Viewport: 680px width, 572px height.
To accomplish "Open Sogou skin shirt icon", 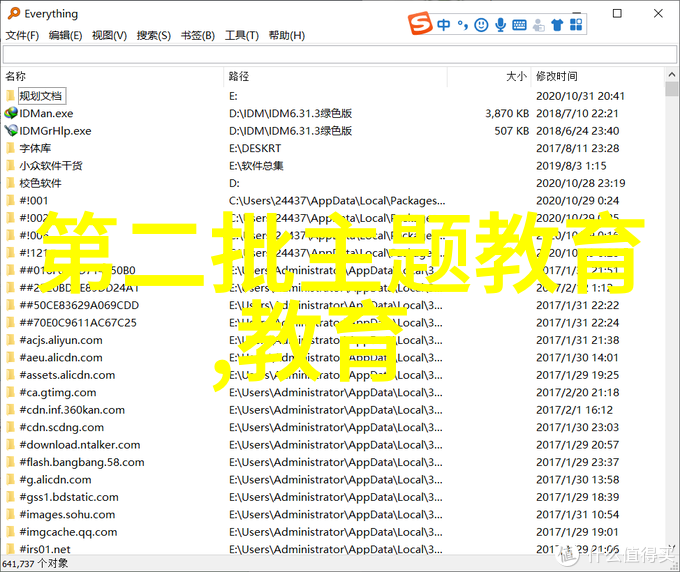I will (x=557, y=25).
